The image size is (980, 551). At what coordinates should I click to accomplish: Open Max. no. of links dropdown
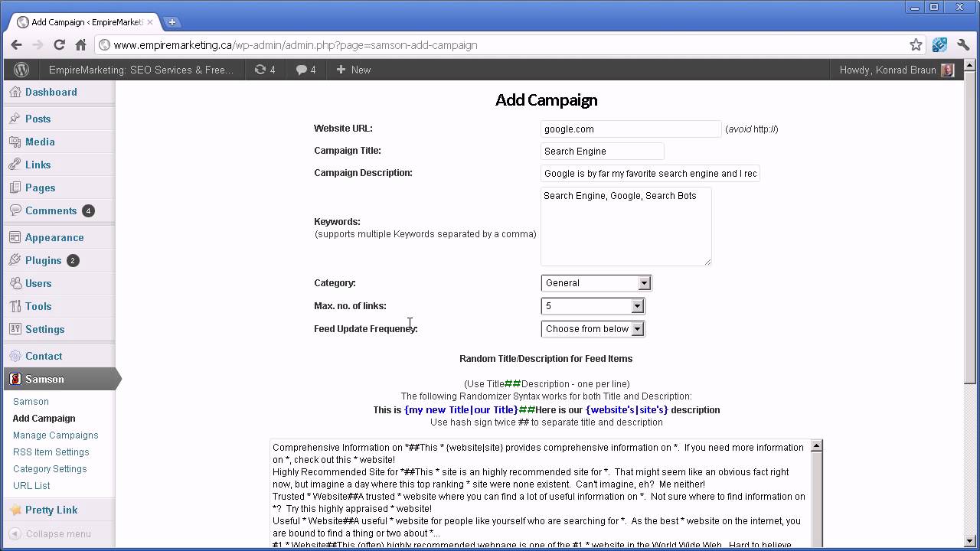click(x=593, y=306)
